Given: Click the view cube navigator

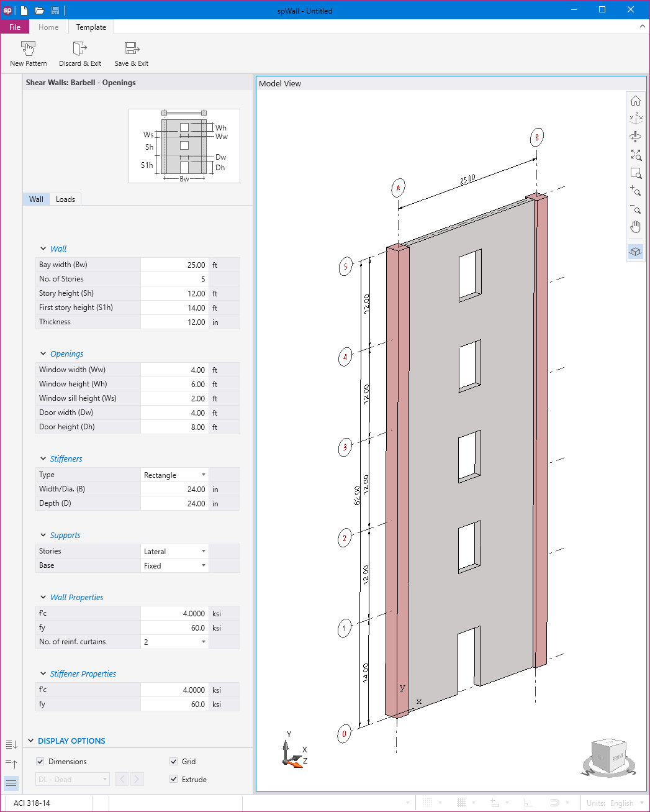Looking at the screenshot, I should pyautogui.click(x=608, y=757).
